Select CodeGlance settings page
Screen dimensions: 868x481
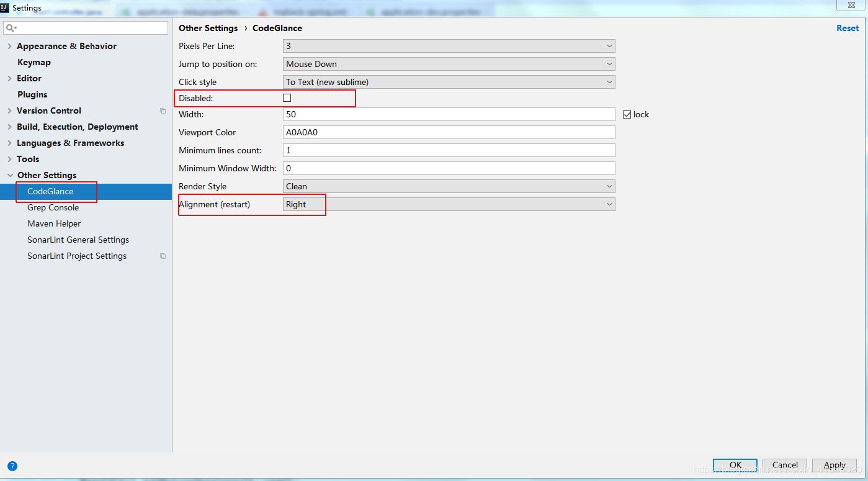pos(50,192)
